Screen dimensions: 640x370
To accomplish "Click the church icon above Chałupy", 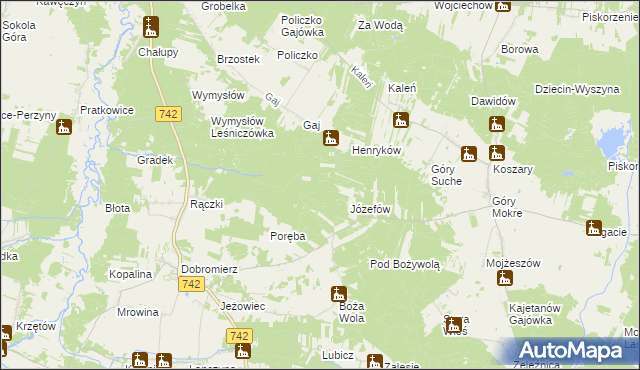I will [151, 27].
